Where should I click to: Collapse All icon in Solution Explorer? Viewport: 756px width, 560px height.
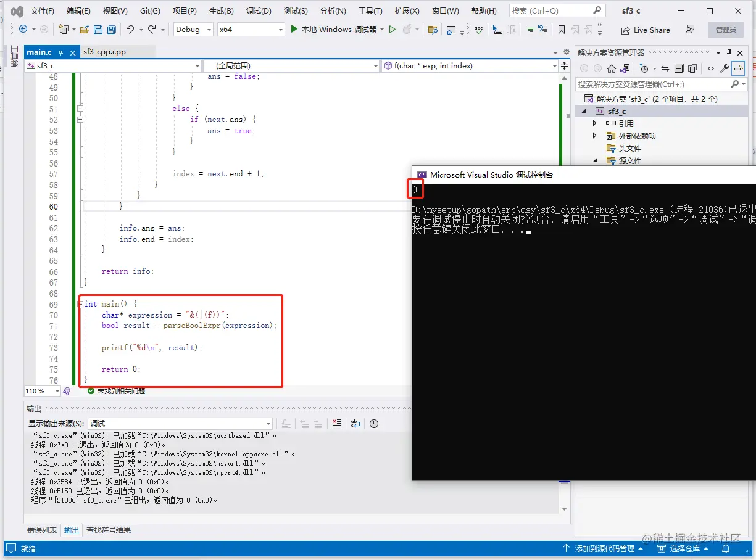pyautogui.click(x=679, y=68)
